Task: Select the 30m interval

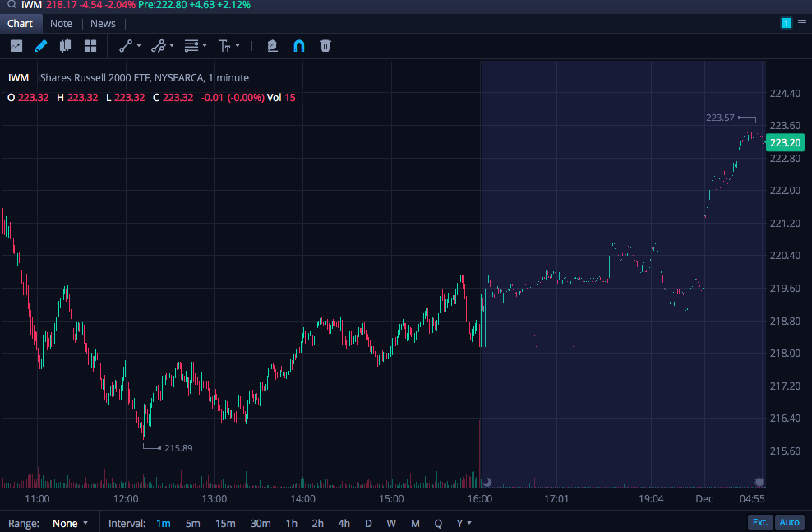Action: pyautogui.click(x=261, y=523)
